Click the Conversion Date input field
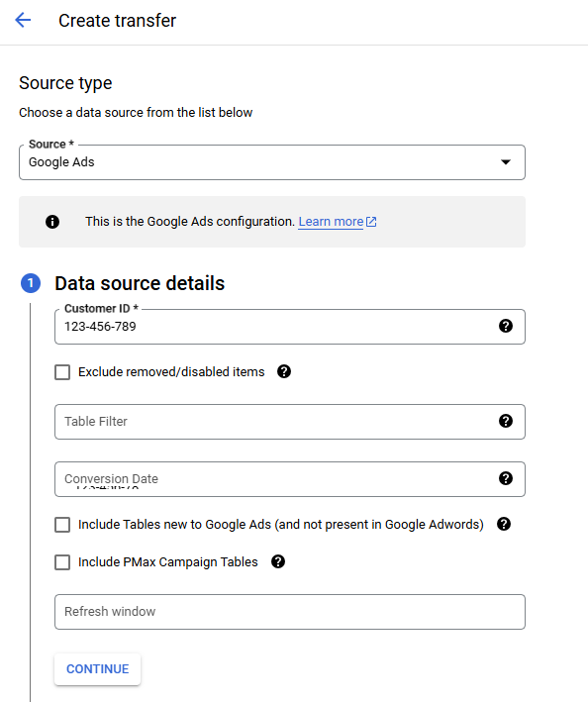This screenshot has width=588, height=702. point(290,479)
